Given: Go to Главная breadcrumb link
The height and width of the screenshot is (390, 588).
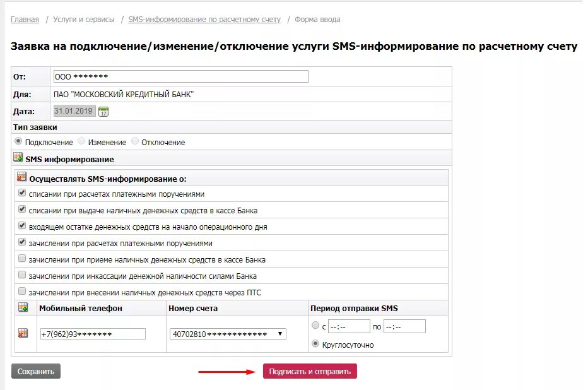Looking at the screenshot, I should (x=25, y=20).
